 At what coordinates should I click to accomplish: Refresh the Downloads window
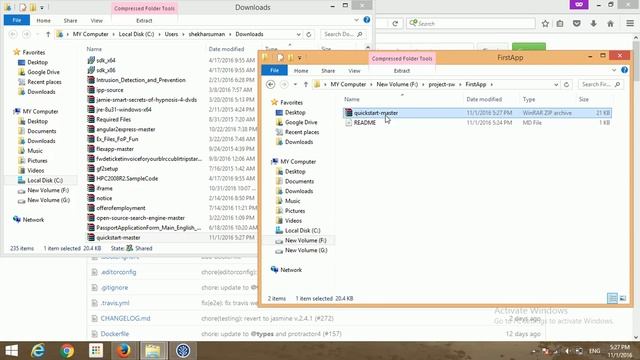[x=309, y=34]
